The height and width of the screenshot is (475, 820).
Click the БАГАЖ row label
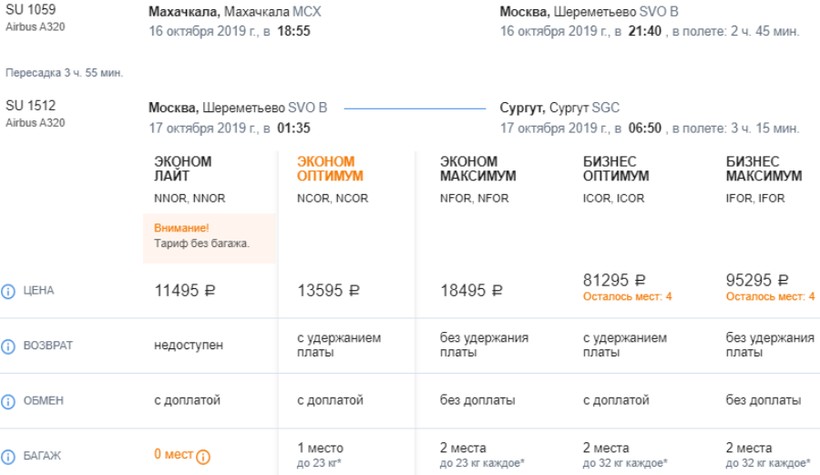click(x=44, y=456)
